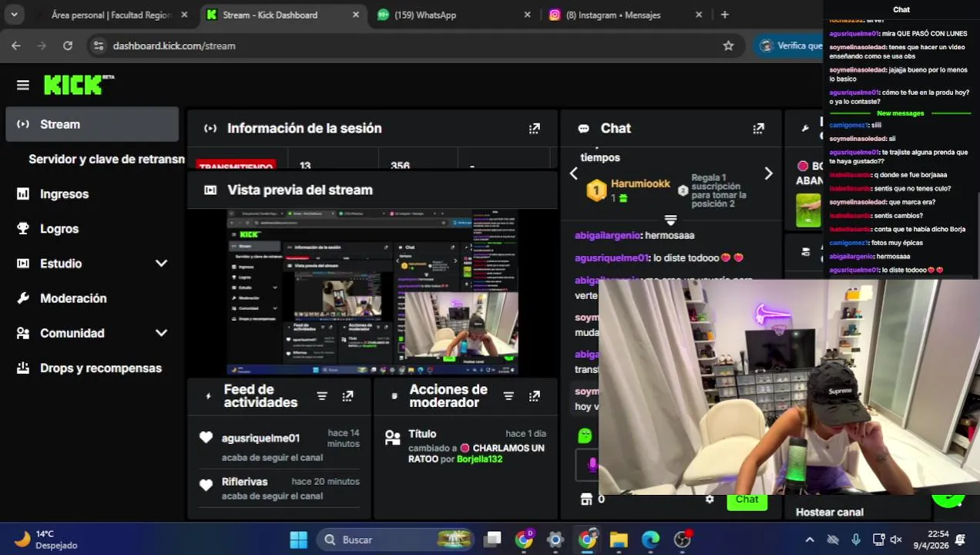Click the muted volume tray icon
Viewport: 980px width, 555px height.
896,540
